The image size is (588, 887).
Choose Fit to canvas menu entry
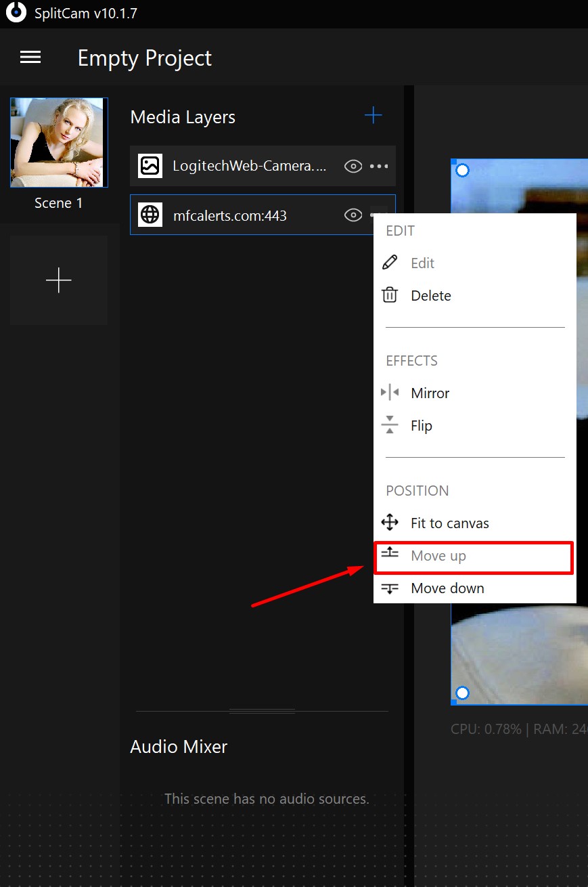tap(450, 522)
